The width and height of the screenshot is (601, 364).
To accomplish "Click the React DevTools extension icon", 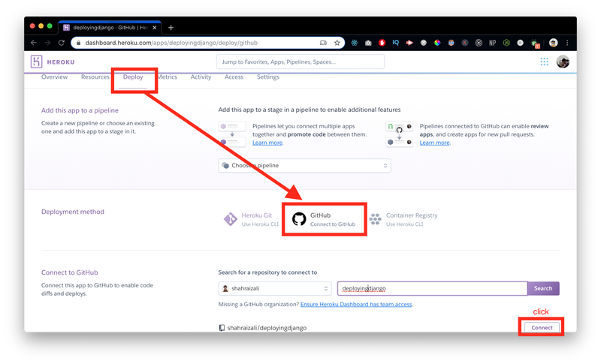I will [x=354, y=43].
